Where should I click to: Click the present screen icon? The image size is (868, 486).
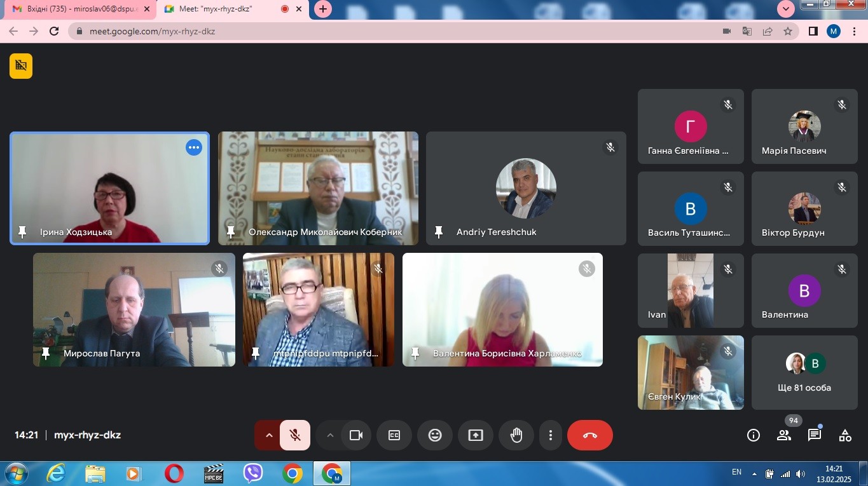pos(476,435)
